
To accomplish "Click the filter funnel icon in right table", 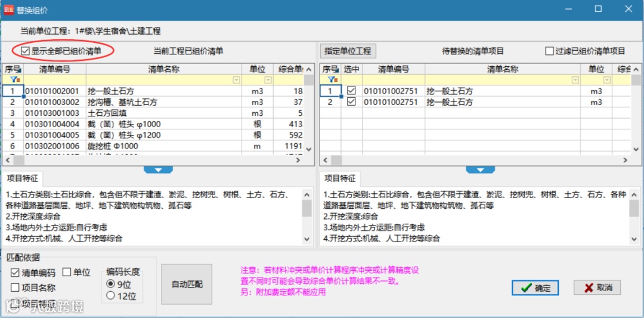I will 332,80.
